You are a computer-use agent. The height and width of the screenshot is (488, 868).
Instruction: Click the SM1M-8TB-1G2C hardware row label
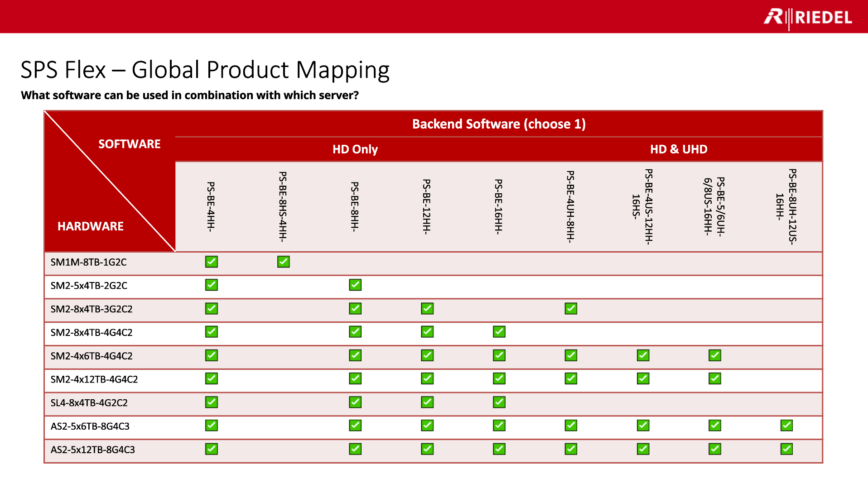point(88,262)
